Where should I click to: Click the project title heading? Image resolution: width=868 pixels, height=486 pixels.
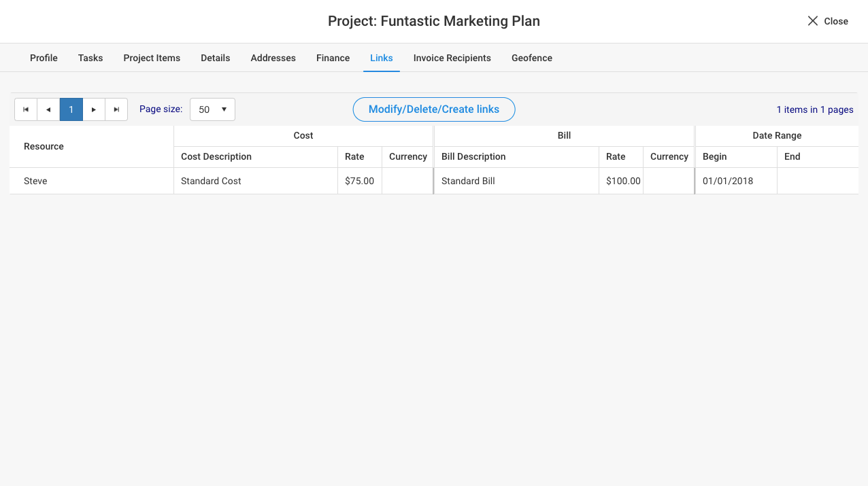coord(434,21)
